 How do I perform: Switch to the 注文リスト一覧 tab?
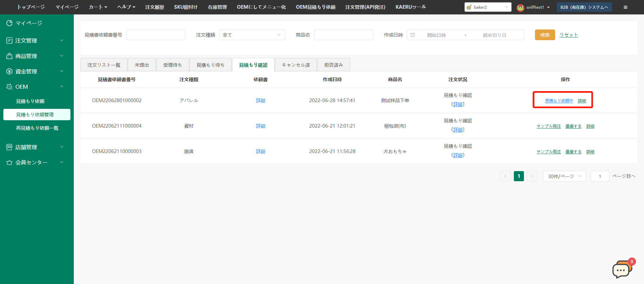pyautogui.click(x=104, y=65)
